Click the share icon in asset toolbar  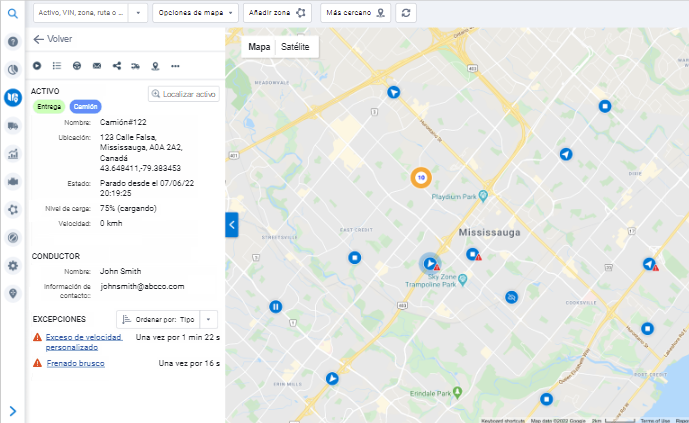[116, 66]
